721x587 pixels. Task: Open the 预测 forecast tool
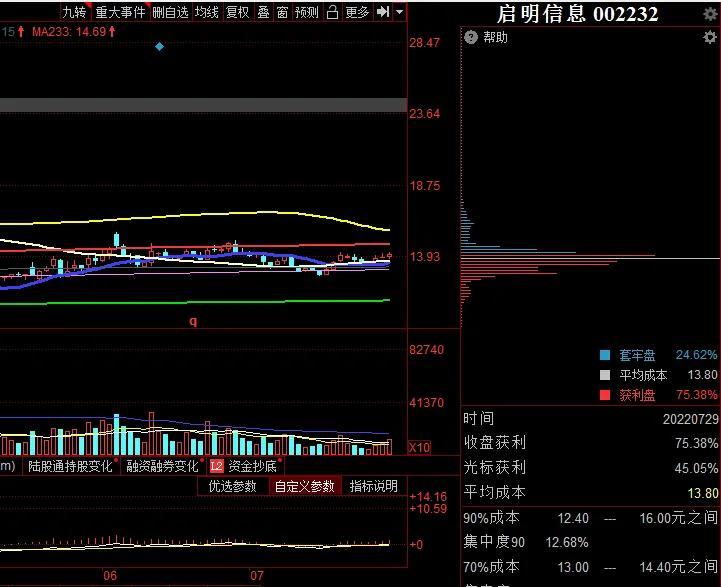[307, 12]
